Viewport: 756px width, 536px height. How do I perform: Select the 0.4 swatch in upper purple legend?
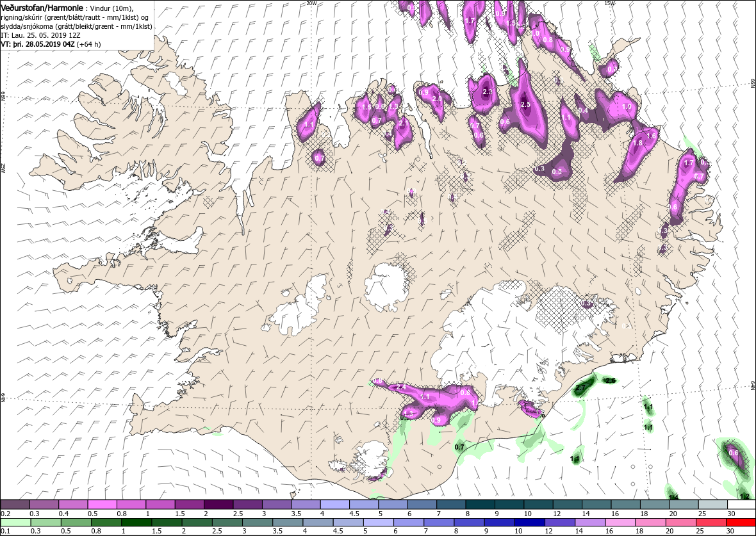coord(73,505)
